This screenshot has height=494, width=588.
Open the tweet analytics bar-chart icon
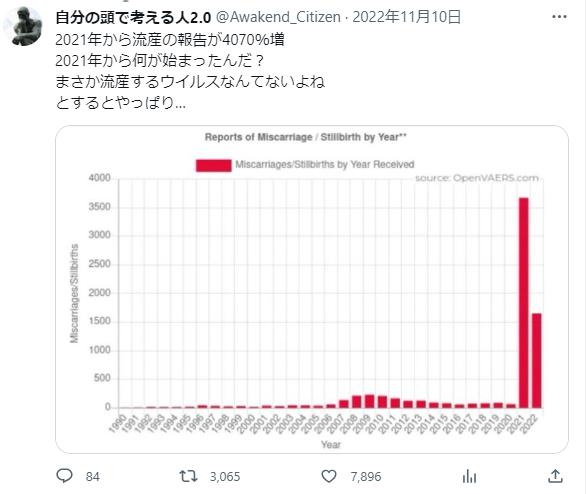pos(469,477)
